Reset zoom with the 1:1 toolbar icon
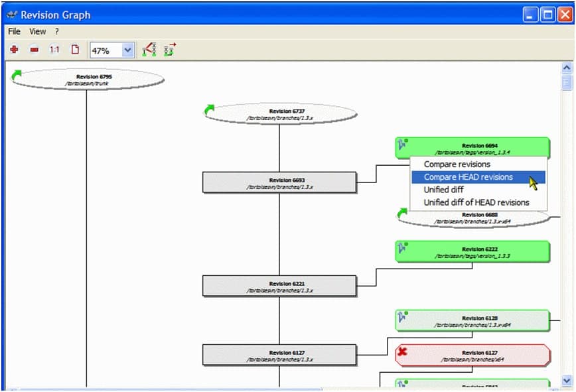Viewport: 576px width, 392px height. click(54, 50)
